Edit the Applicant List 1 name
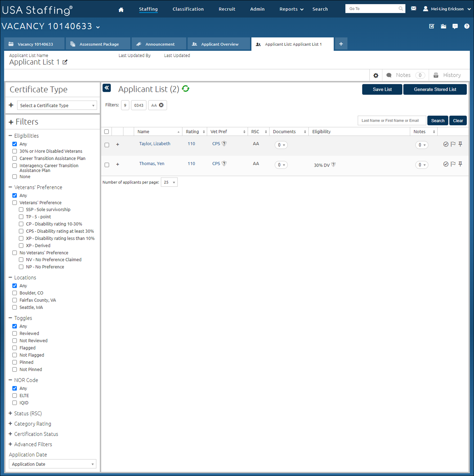 [x=65, y=62]
